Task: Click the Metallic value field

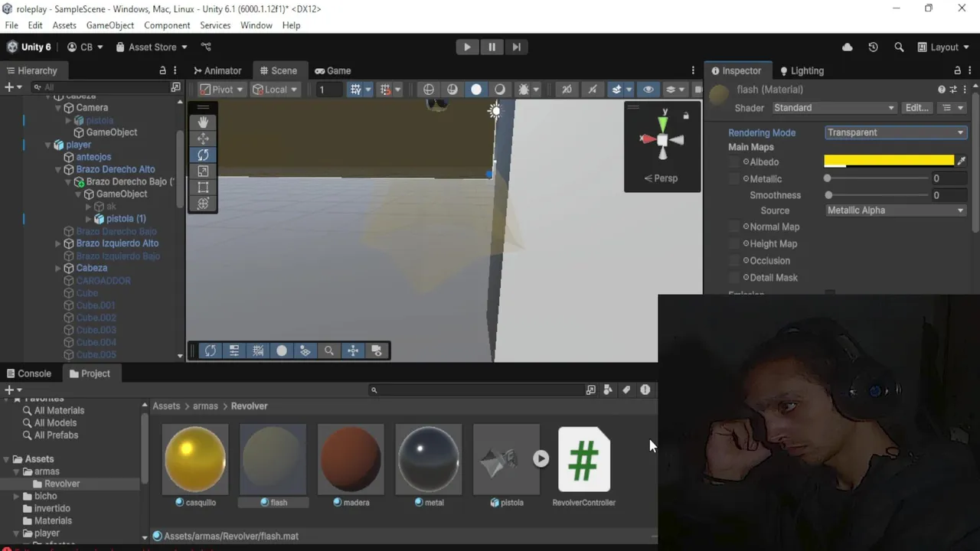Action: pyautogui.click(x=949, y=178)
